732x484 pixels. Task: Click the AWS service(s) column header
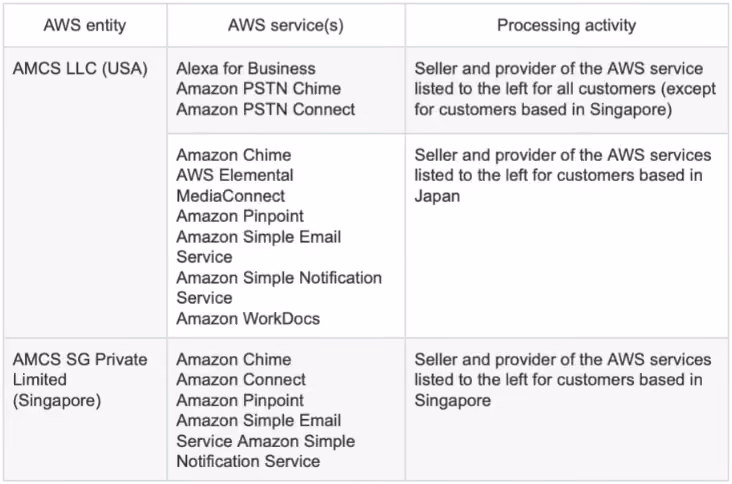point(286,25)
